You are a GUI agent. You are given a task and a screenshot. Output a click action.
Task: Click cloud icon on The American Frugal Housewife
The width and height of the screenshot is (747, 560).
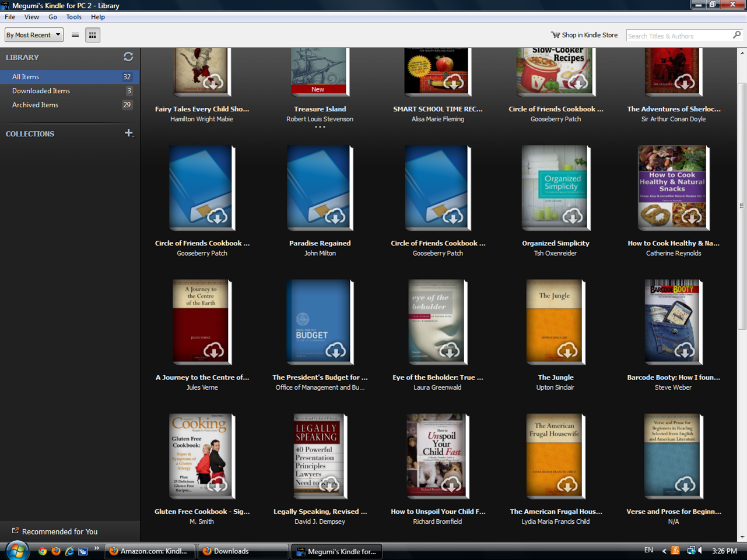coord(567,484)
